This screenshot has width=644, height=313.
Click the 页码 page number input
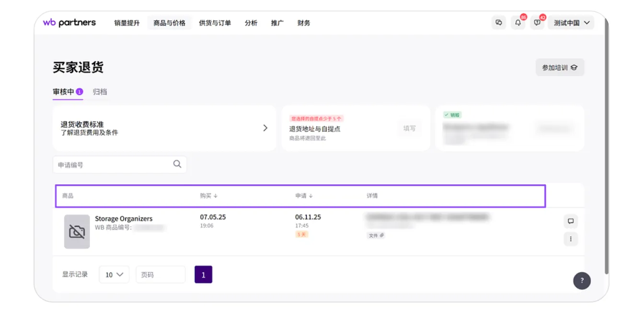pos(161,275)
